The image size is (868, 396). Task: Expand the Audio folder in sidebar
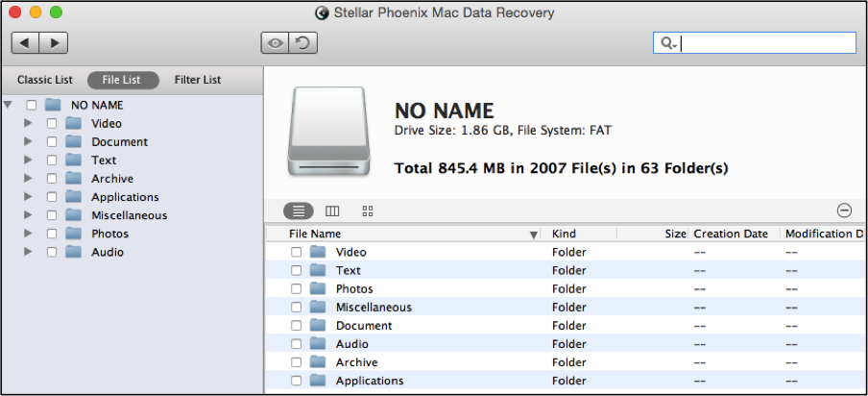click(28, 252)
